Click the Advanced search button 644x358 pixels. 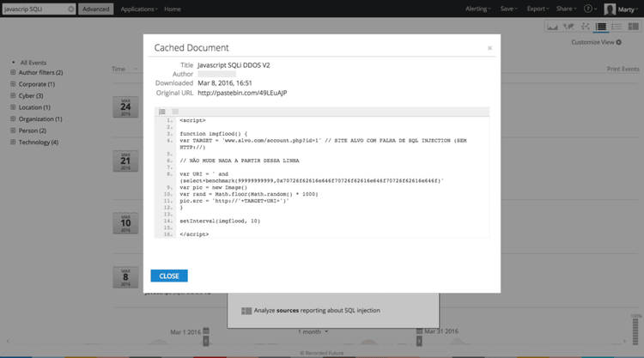tap(96, 9)
